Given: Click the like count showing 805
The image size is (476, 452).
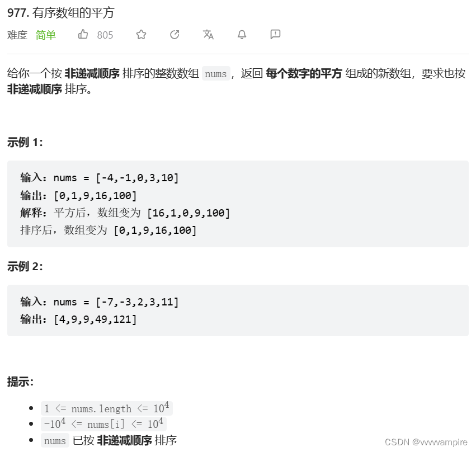Looking at the screenshot, I should [x=105, y=35].
